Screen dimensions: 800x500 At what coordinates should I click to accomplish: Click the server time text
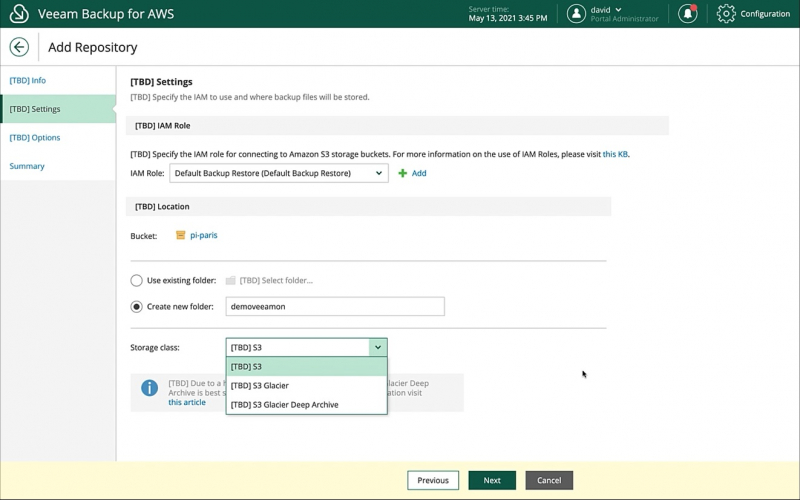508,14
